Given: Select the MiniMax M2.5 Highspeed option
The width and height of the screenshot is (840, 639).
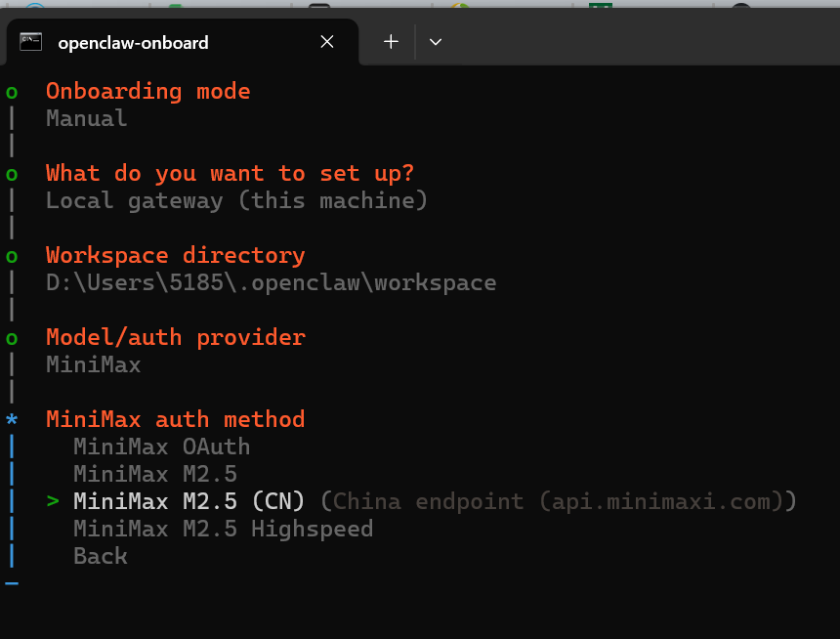Looking at the screenshot, I should click(x=224, y=530).
